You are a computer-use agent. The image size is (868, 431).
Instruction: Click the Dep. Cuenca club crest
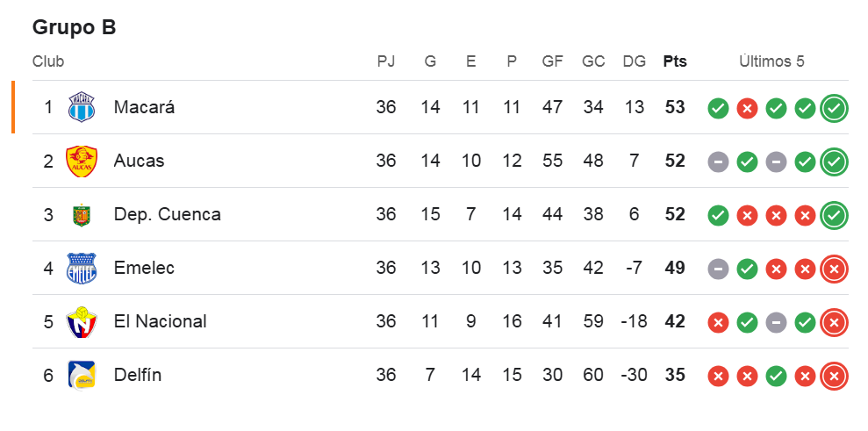[x=82, y=215]
